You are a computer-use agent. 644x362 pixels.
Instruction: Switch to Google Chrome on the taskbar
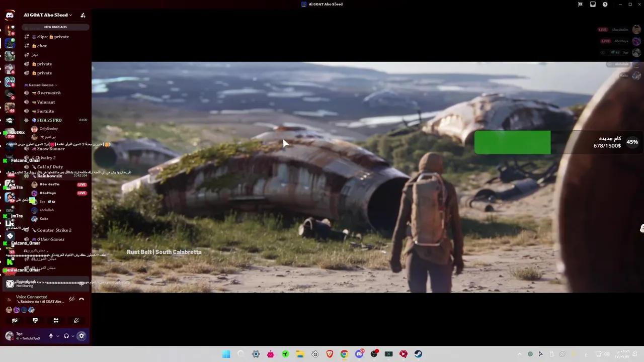pos(344,354)
